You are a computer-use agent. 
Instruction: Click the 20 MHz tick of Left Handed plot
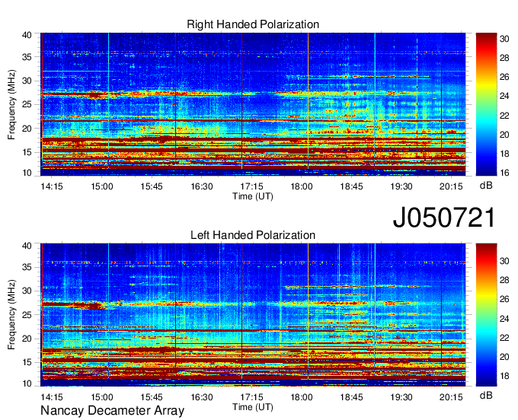(x=27, y=339)
